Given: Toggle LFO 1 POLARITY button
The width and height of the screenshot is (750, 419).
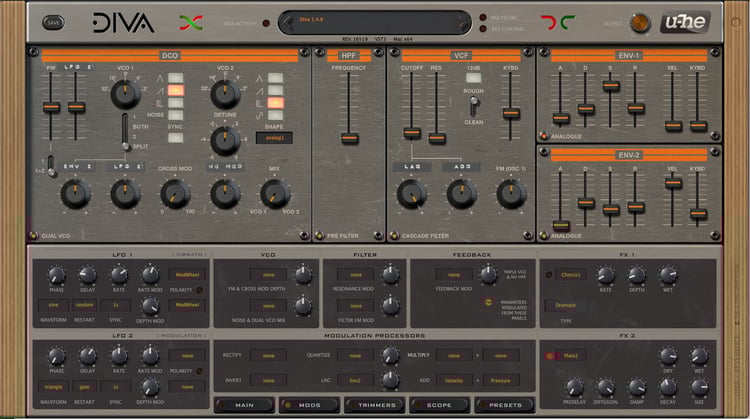Looking at the screenshot, I should tap(199, 290).
